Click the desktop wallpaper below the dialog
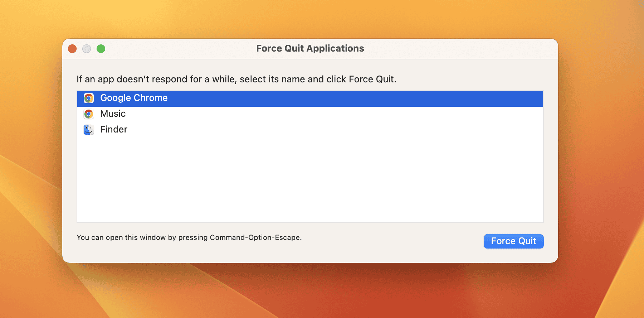The height and width of the screenshot is (318, 644). tap(322, 290)
